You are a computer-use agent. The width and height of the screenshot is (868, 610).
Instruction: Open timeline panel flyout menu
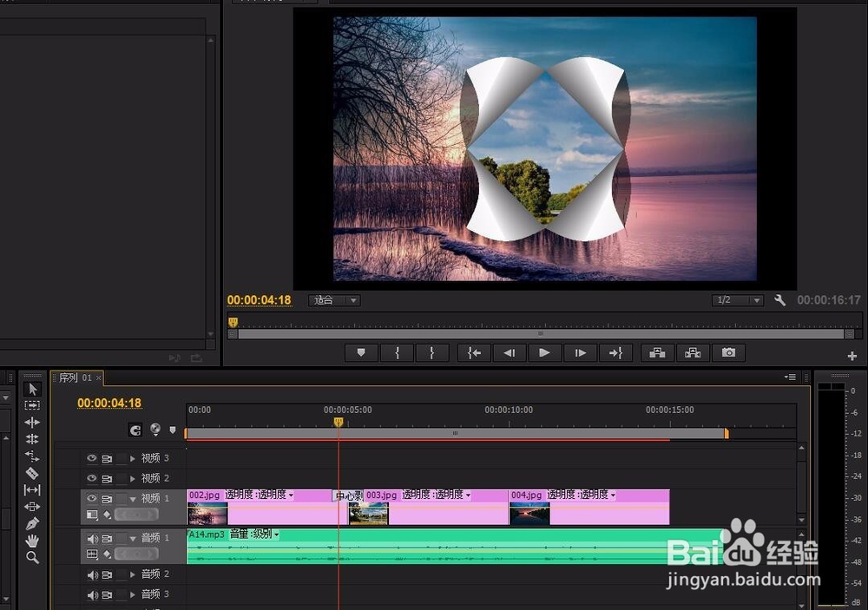tap(791, 377)
